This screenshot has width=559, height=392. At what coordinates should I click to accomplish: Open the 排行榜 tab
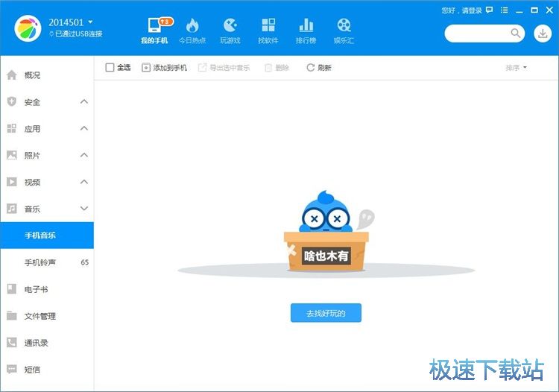coord(306,31)
